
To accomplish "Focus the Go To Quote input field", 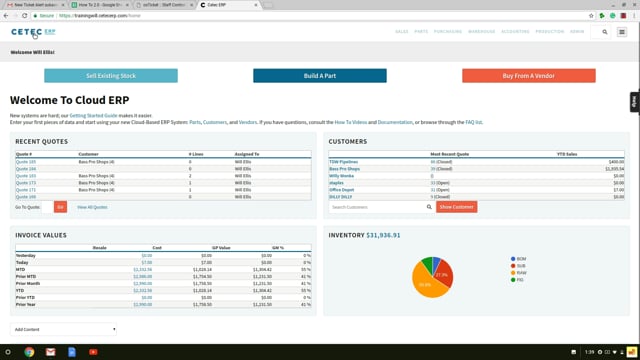I will pos(47,207).
